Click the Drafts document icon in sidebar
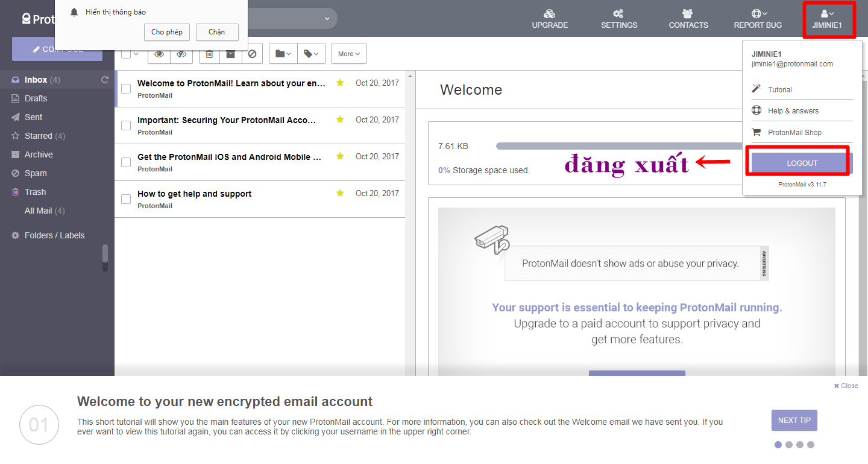This screenshot has height=464, width=868. pos(16,98)
